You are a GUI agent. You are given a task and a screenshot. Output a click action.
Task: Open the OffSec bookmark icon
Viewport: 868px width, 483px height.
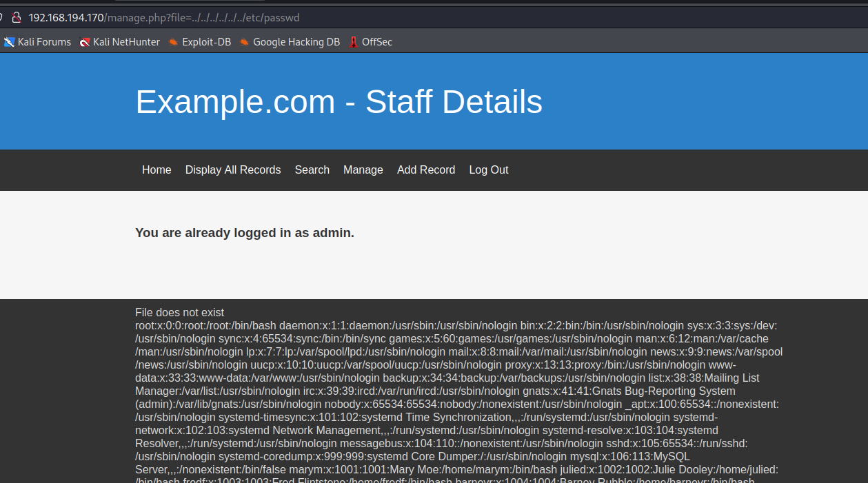pyautogui.click(x=354, y=42)
